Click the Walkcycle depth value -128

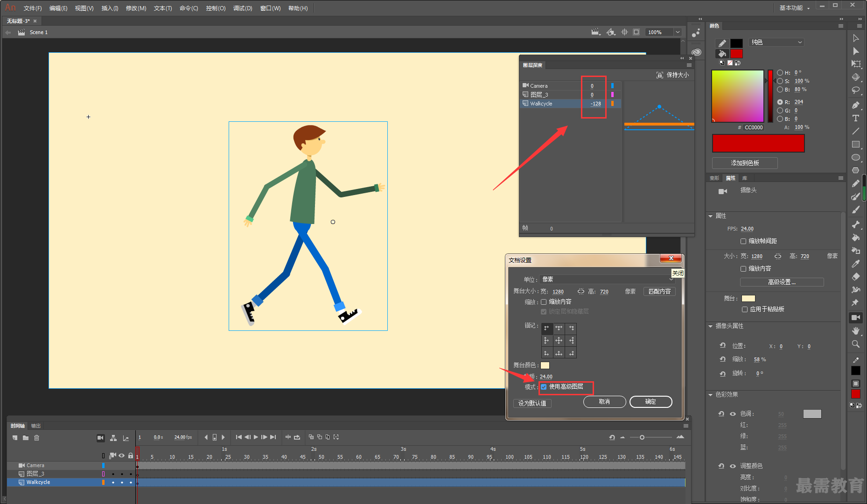pos(596,104)
